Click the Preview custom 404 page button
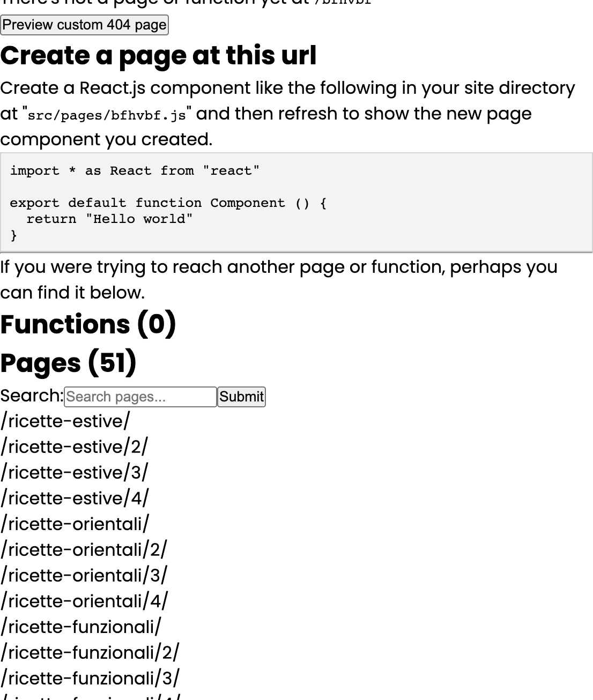593x700 pixels. coord(84,25)
